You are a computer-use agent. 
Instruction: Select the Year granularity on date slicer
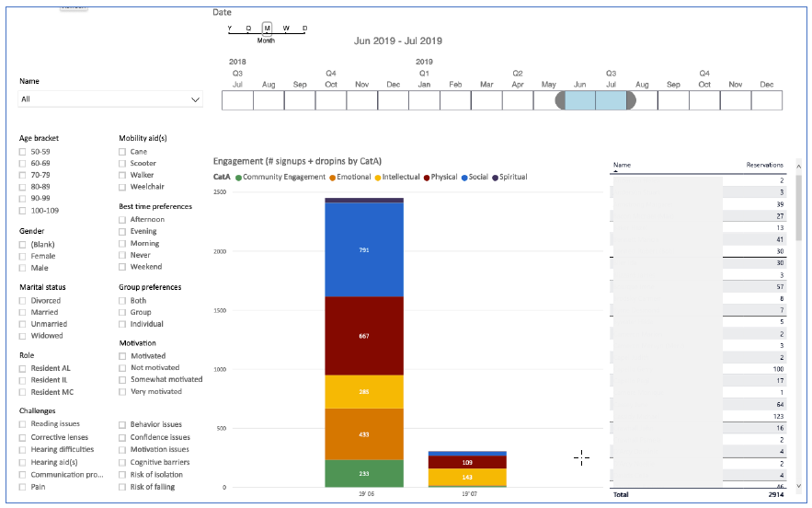click(x=229, y=28)
